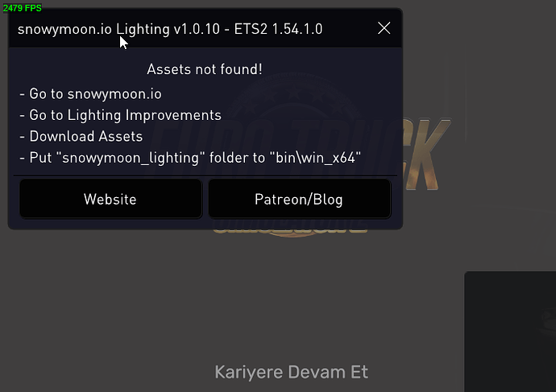Click the Download Assets instruction line
This screenshot has width=556, height=392.
81,136
